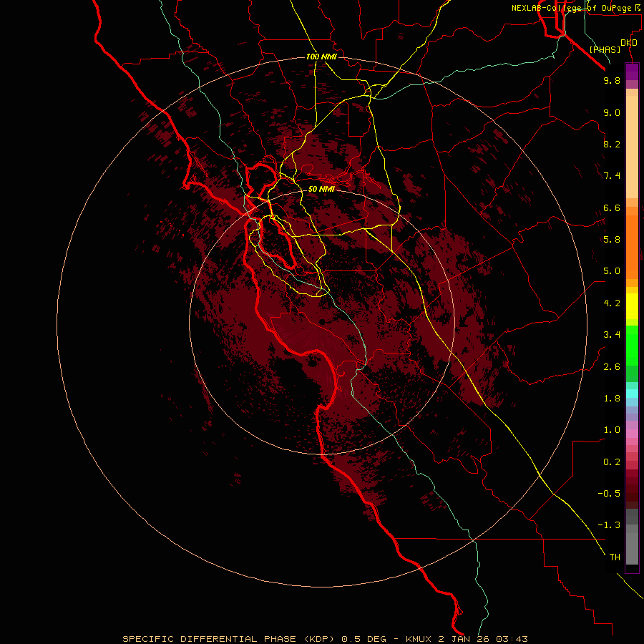This screenshot has height=644, width=644.
Task: Click the 1.0 legend value
Action: [612, 430]
